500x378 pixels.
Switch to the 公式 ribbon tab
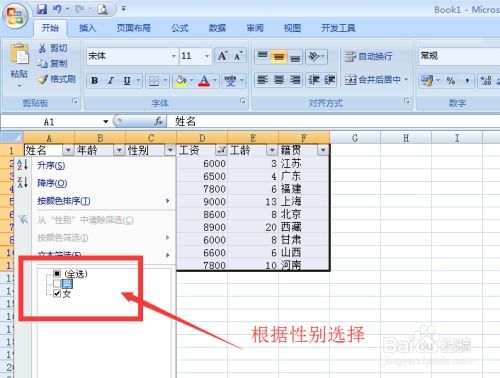[x=180, y=28]
